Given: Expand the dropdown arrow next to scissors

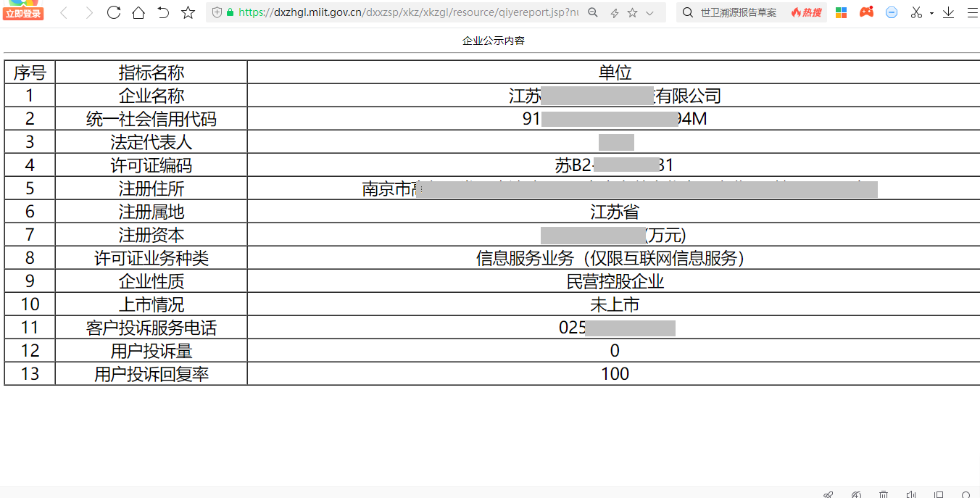Looking at the screenshot, I should tap(931, 13).
